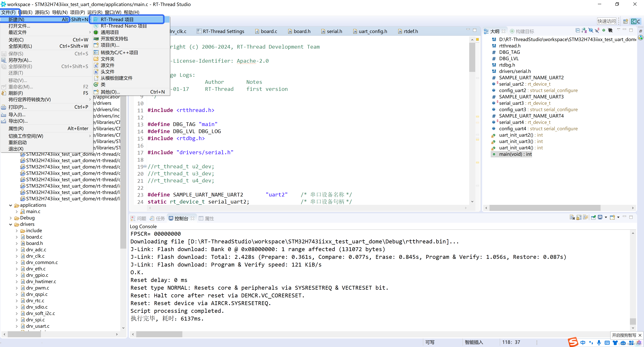Collapse all in outline panel
This screenshot has height=347, width=644.
[x=578, y=31]
